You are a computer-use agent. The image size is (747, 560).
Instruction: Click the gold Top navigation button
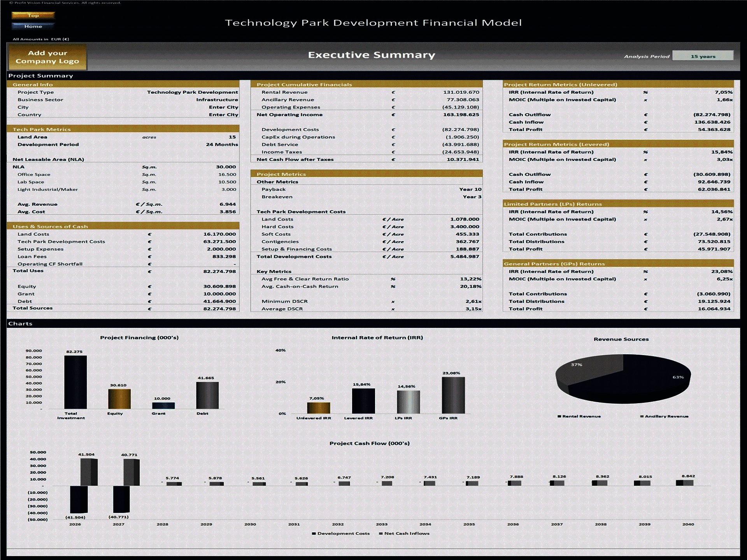pyautogui.click(x=33, y=16)
